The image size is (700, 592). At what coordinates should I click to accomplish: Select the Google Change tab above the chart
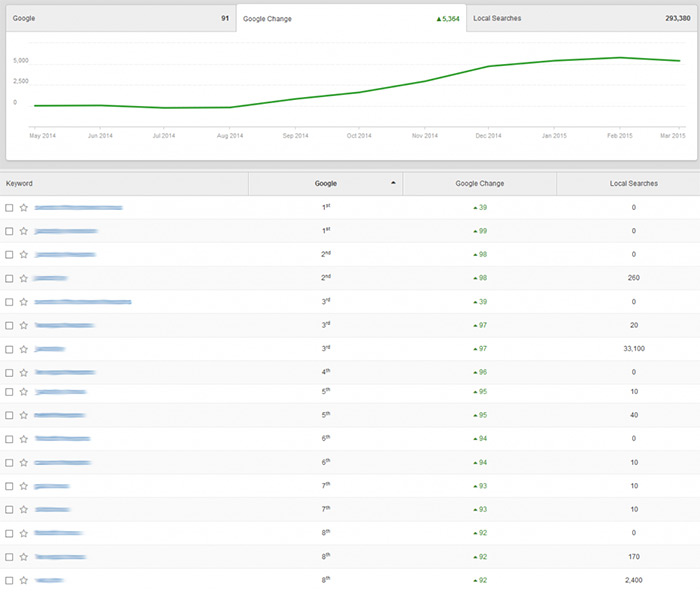[351, 18]
